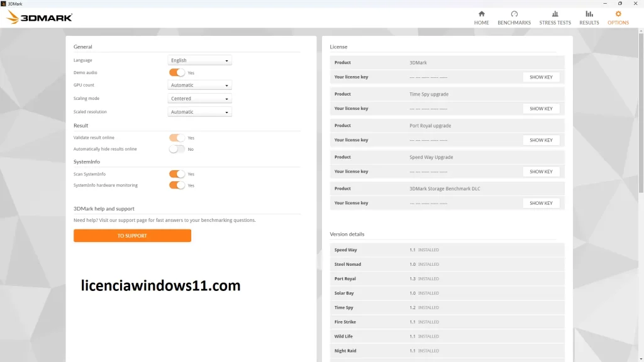The image size is (644, 362).
Task: Toggle Validate result online switch
Action: pyautogui.click(x=177, y=138)
